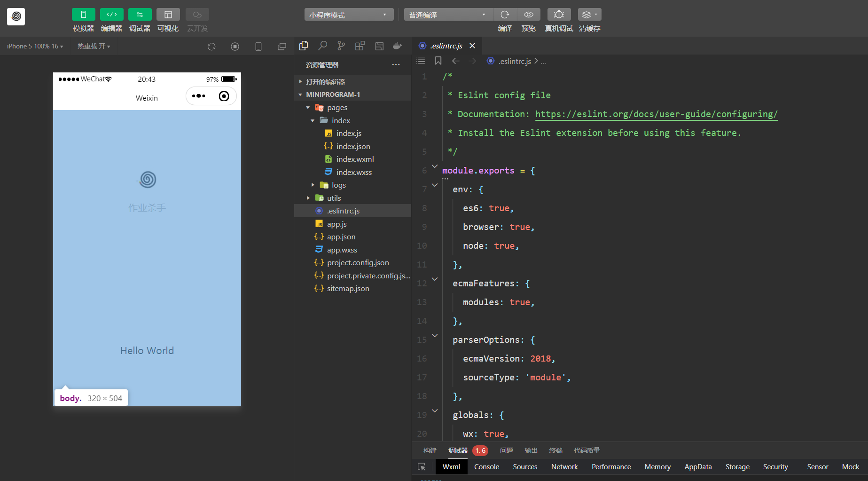Screen dimensions: 868x481
Task: Switch to the Console tab
Action: coord(486,467)
